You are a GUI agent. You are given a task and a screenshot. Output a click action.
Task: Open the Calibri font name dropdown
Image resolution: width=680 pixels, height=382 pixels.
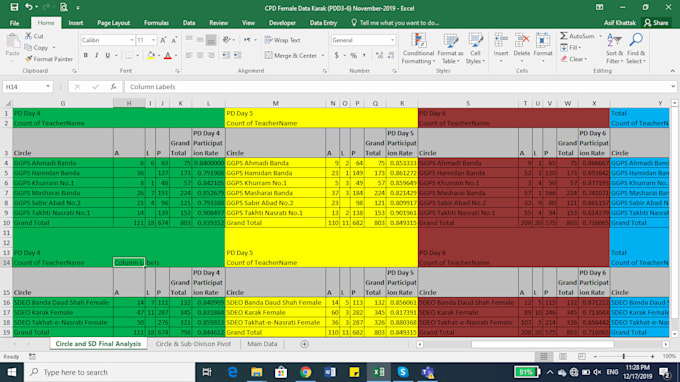(132, 40)
